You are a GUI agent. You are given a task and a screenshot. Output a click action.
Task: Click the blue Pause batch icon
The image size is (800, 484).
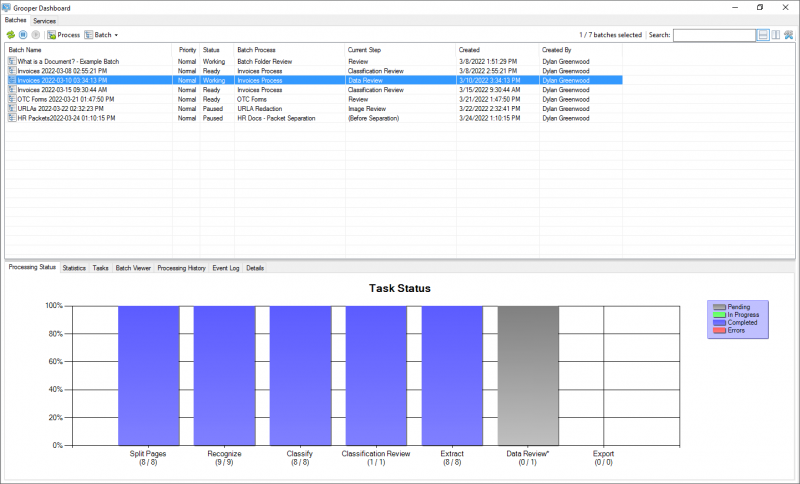pyautogui.click(x=23, y=35)
